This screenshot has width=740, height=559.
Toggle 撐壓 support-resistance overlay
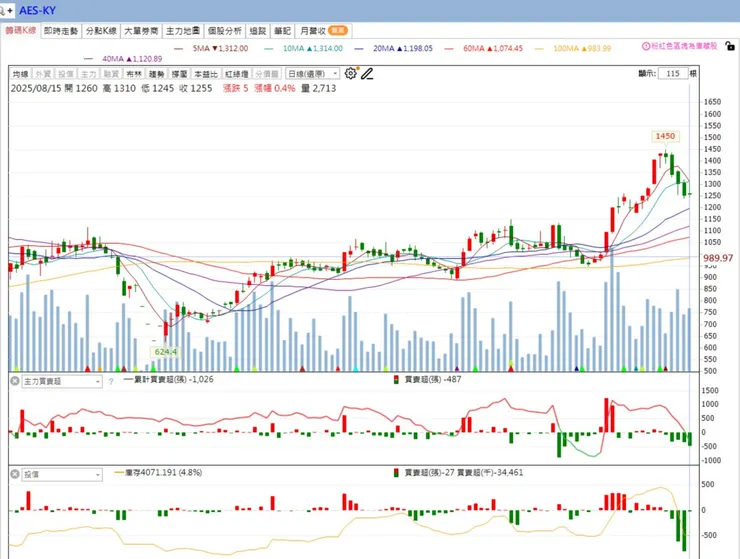(179, 74)
